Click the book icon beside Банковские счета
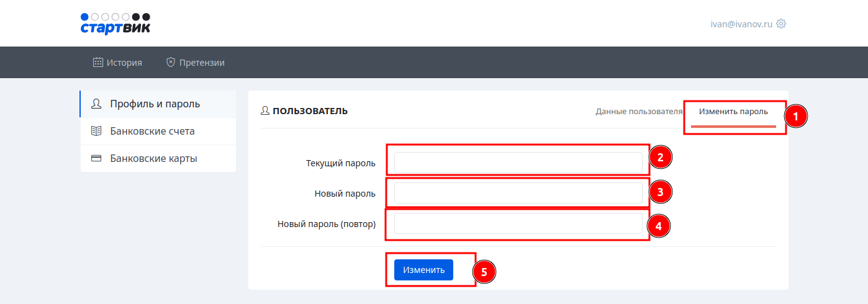 click(x=96, y=131)
